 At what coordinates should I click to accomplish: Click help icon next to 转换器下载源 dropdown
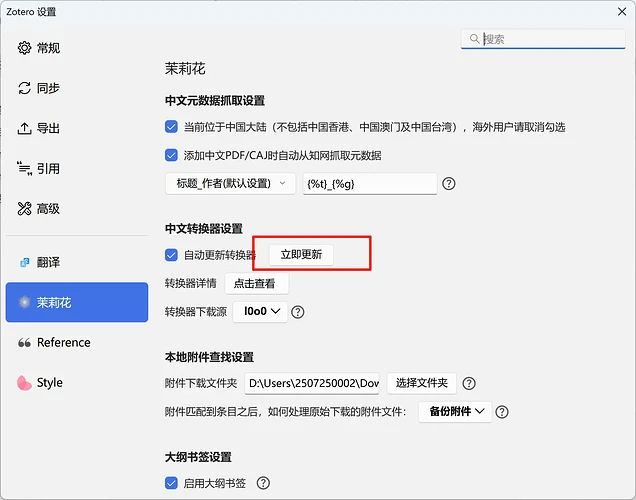(x=298, y=312)
